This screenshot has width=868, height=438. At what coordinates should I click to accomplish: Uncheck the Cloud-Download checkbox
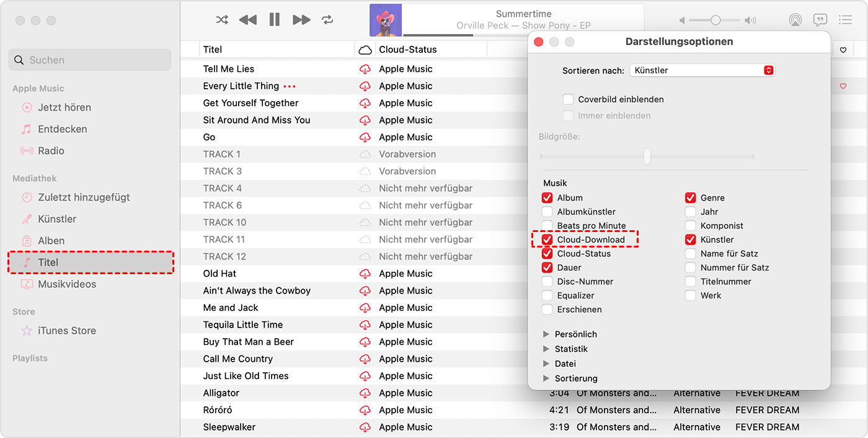coord(547,239)
